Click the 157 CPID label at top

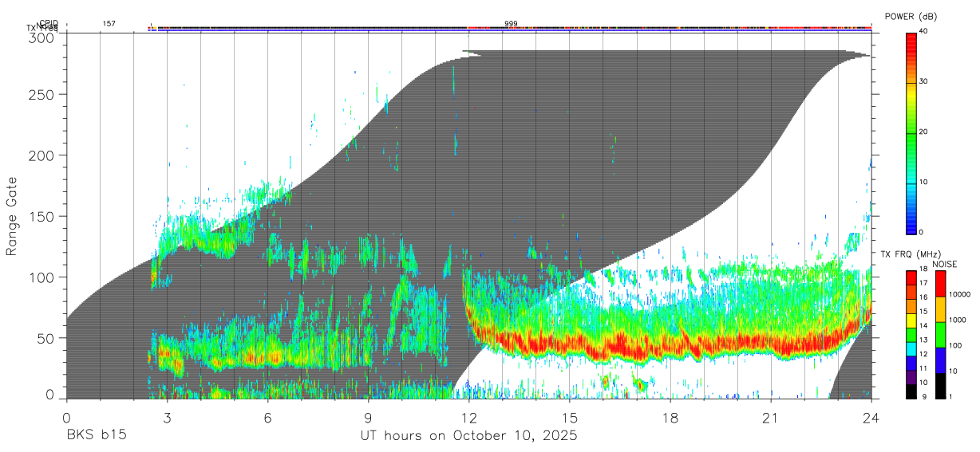(109, 24)
